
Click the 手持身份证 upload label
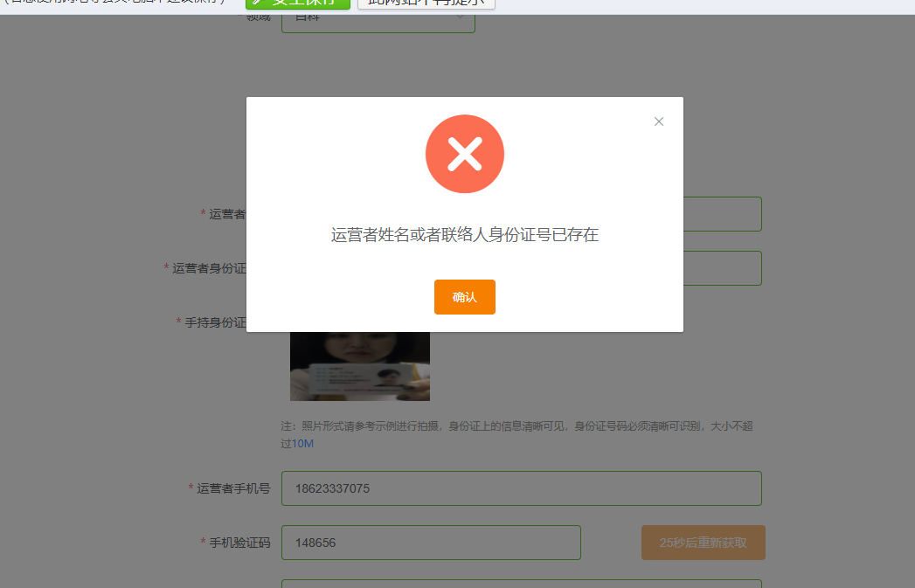(215, 322)
